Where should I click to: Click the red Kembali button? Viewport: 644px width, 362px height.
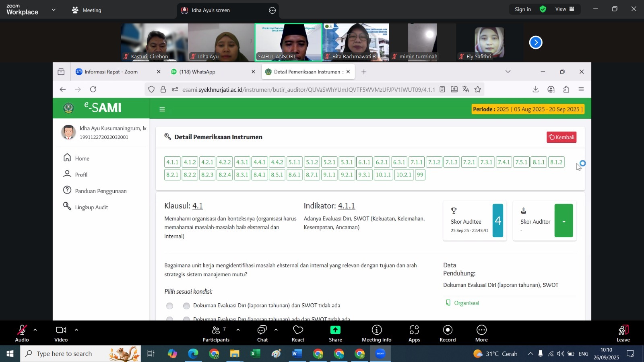point(561,137)
